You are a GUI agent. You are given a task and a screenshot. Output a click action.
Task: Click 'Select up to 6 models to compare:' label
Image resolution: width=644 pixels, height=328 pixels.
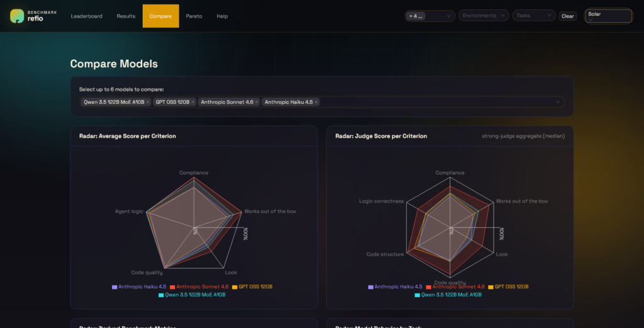tap(121, 89)
